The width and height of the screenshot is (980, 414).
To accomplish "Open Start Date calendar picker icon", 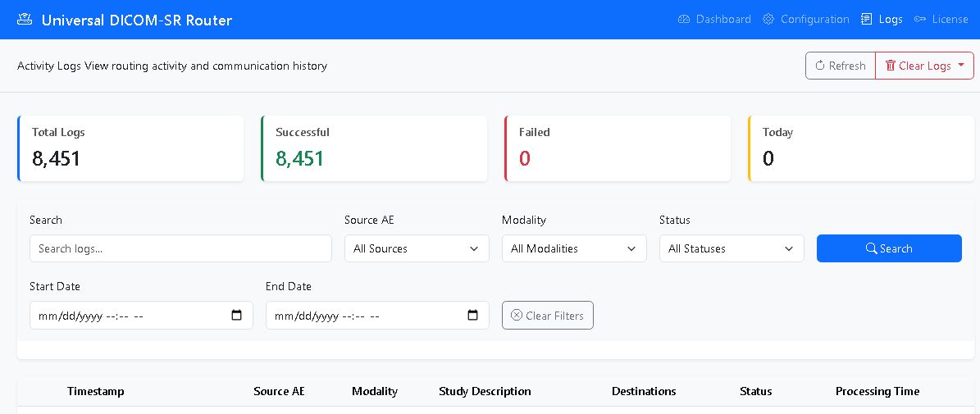I will pos(237,316).
